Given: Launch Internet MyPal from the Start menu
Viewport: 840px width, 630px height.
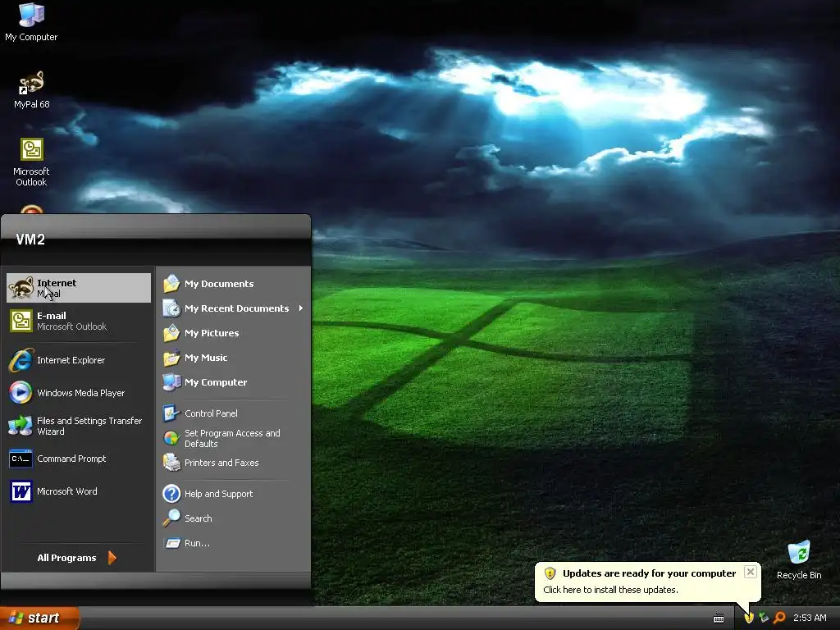Looking at the screenshot, I should (x=79, y=288).
